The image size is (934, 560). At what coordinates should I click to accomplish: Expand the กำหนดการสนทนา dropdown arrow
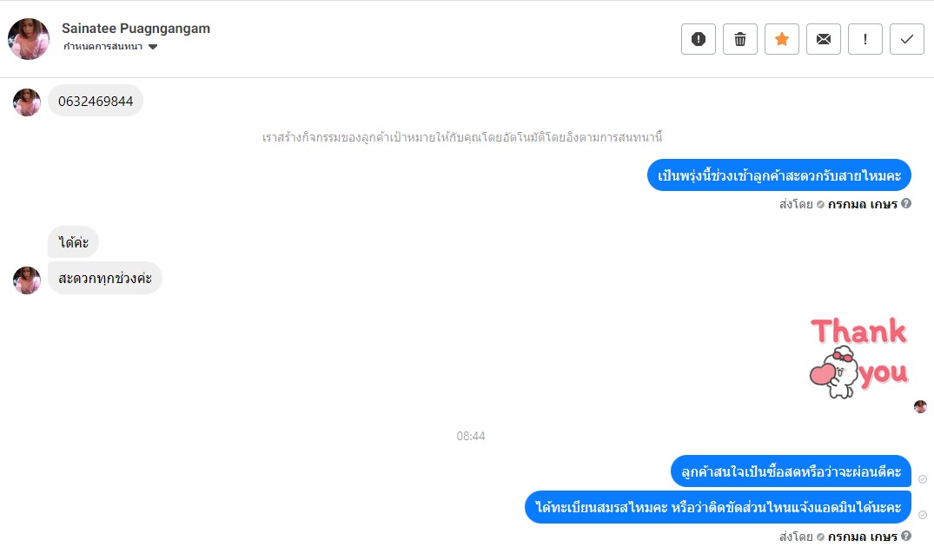(x=153, y=47)
